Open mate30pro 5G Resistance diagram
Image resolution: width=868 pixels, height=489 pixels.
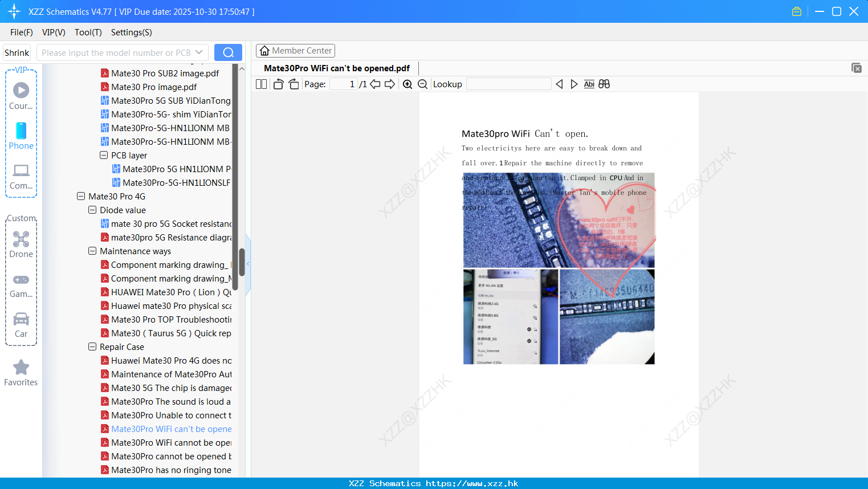166,237
